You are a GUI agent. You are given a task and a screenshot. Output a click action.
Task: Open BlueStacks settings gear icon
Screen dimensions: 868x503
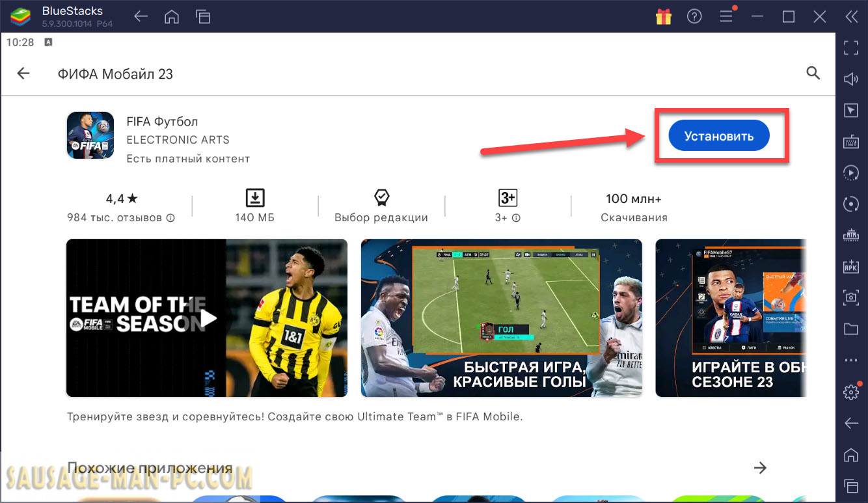point(851,392)
